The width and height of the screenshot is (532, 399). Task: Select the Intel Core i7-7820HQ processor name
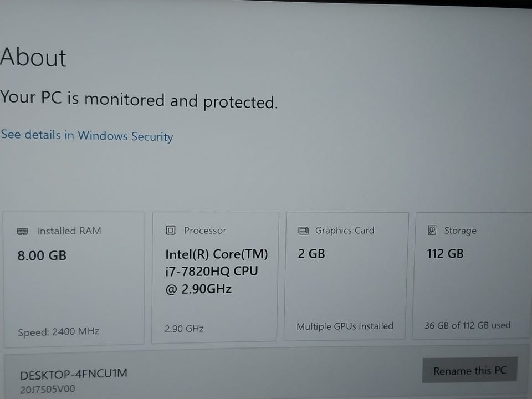pos(216,272)
